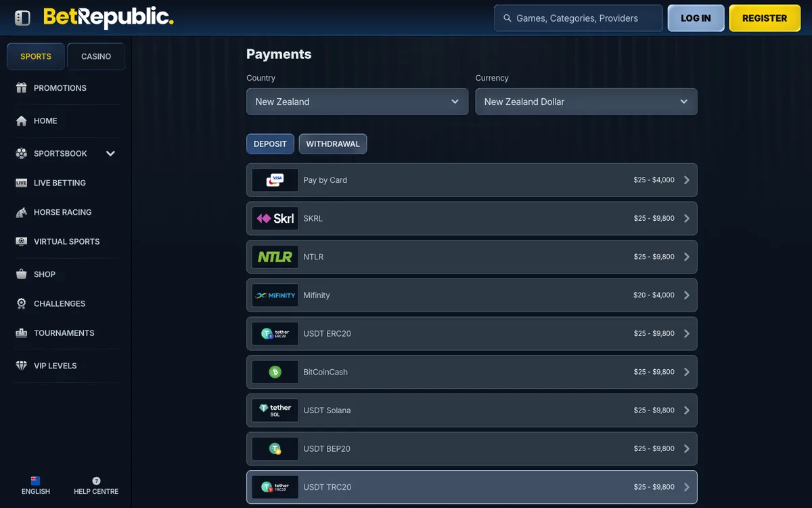
Task: Select the USDT BEP20 payment method label
Action: 327,449
